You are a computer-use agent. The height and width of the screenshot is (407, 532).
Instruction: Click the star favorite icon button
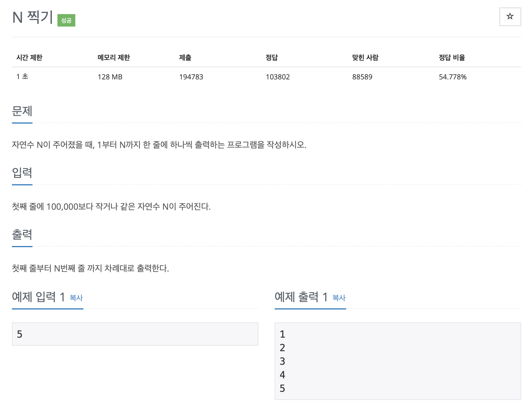click(x=510, y=17)
